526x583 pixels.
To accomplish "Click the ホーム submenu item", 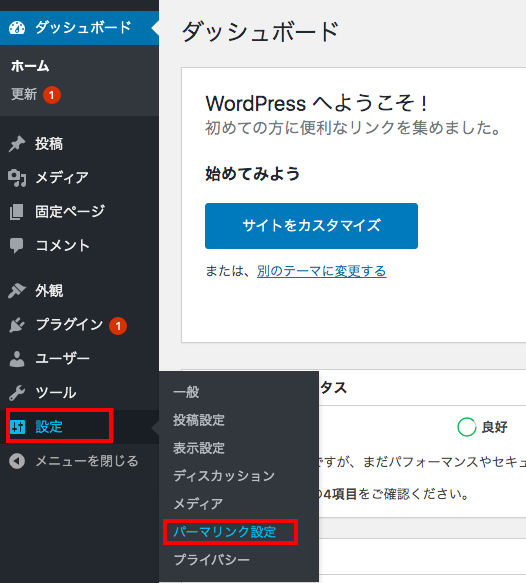I will 30,66.
